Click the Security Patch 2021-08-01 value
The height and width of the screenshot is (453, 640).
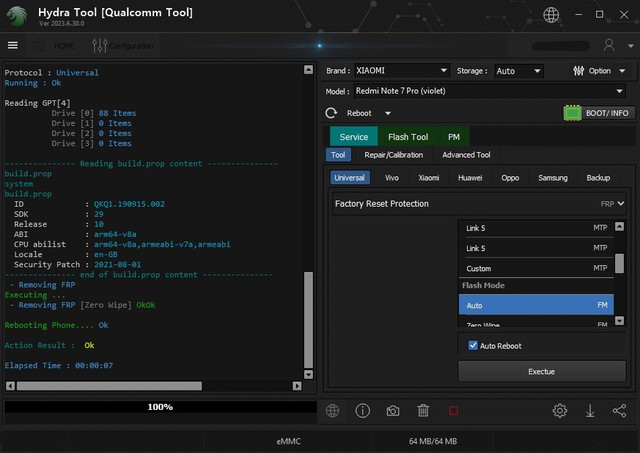tap(118, 264)
